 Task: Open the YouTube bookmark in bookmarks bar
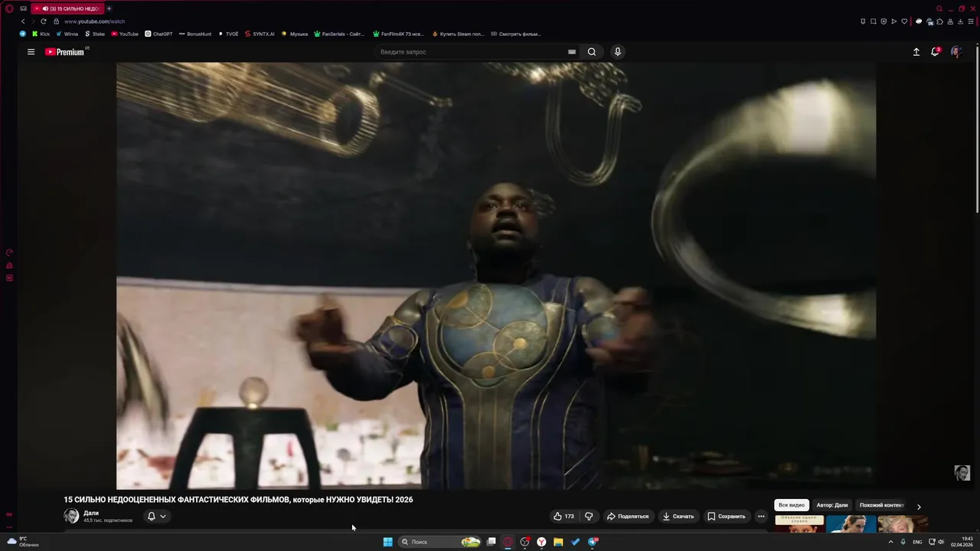[x=125, y=34]
